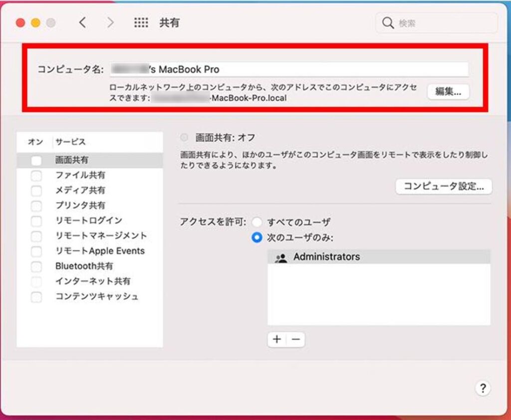Select the Administrators group icon
This screenshot has width=511, height=420.
point(281,257)
